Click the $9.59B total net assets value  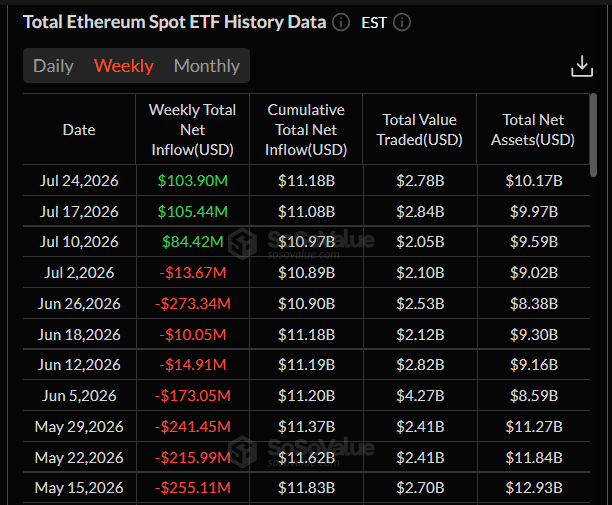click(x=534, y=242)
